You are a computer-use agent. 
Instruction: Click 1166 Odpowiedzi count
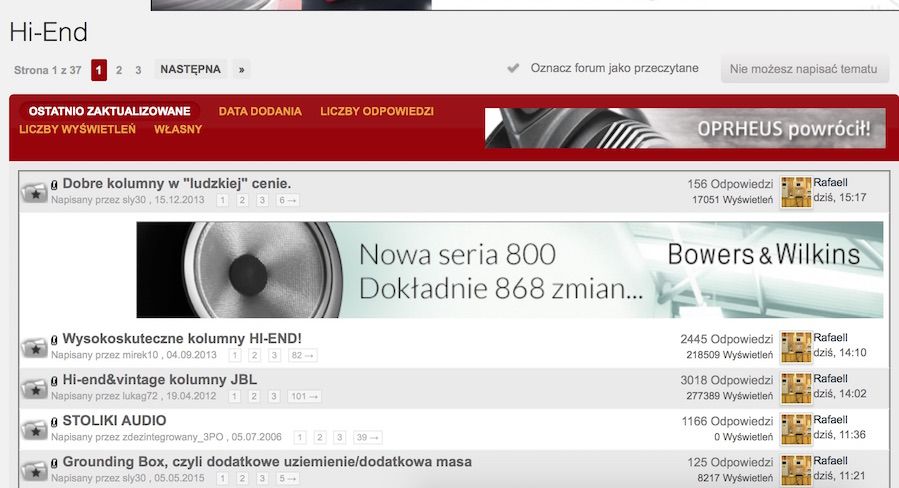[x=727, y=421]
